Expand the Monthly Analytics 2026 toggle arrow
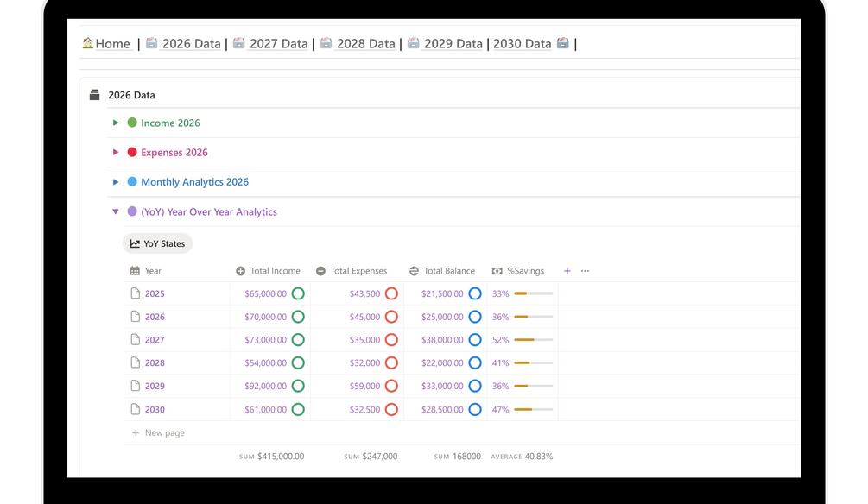 pos(116,182)
